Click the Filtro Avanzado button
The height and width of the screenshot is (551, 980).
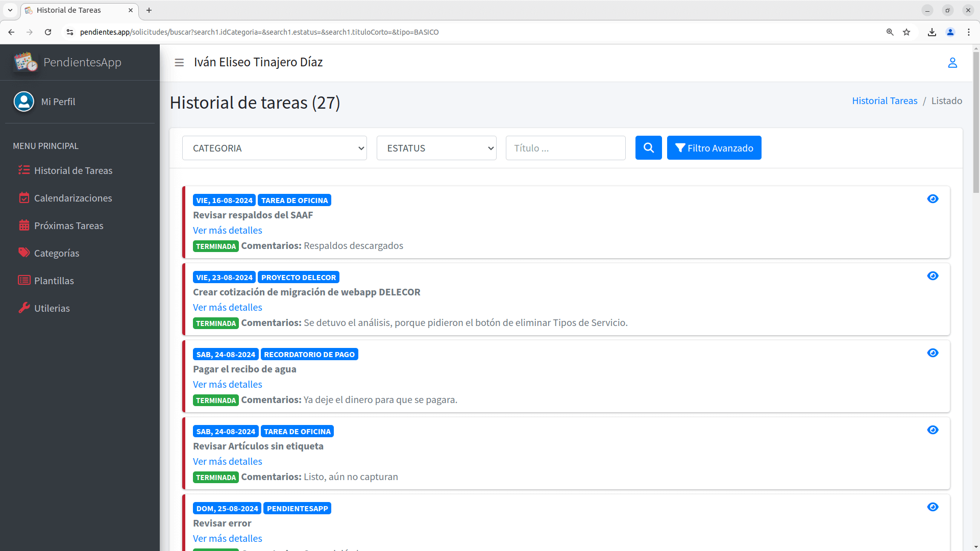(714, 148)
